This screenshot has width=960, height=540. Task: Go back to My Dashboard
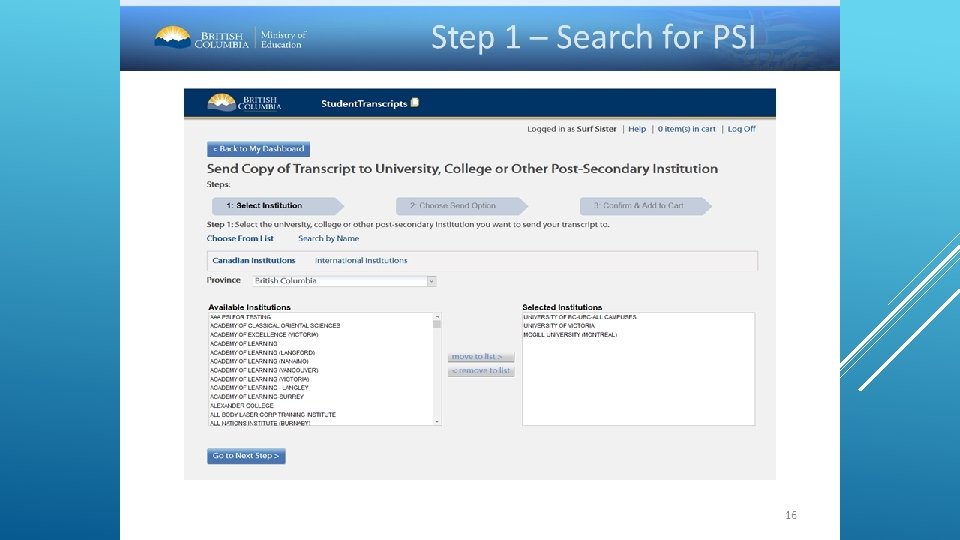pyautogui.click(x=258, y=149)
